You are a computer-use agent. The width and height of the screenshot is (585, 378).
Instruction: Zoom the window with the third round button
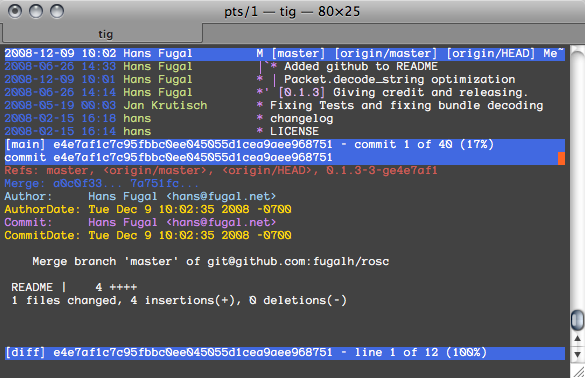click(x=57, y=11)
